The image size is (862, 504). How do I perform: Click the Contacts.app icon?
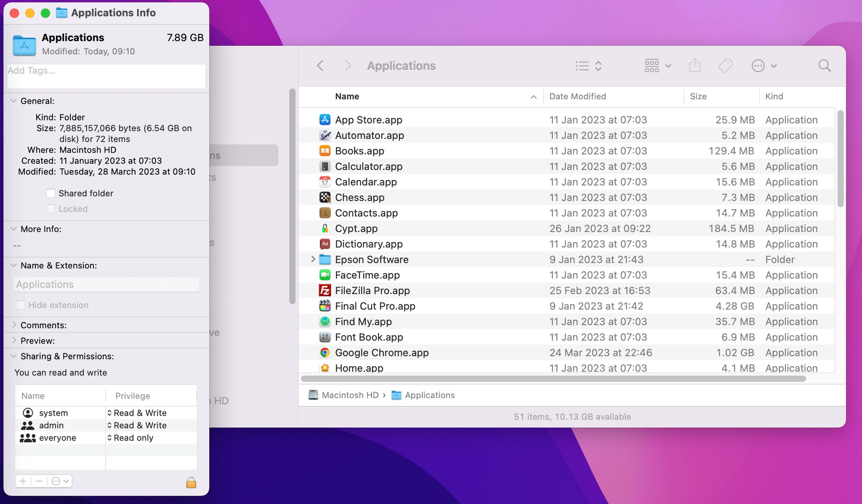pos(325,213)
